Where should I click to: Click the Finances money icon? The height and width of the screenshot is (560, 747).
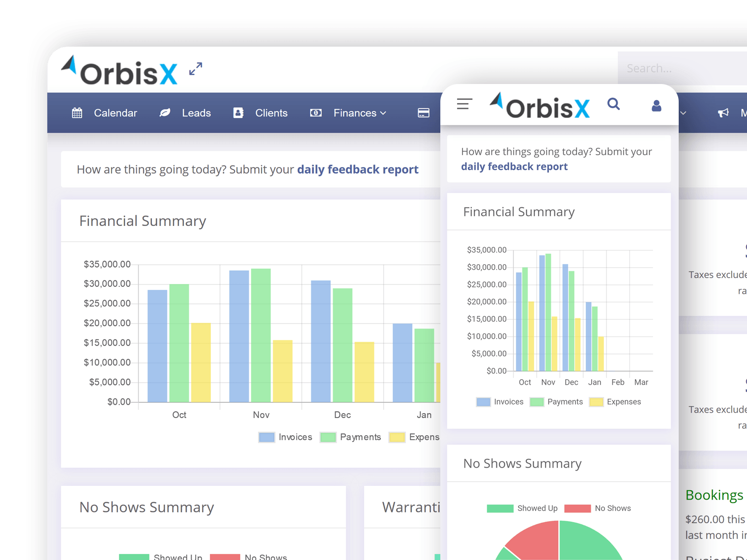[316, 113]
